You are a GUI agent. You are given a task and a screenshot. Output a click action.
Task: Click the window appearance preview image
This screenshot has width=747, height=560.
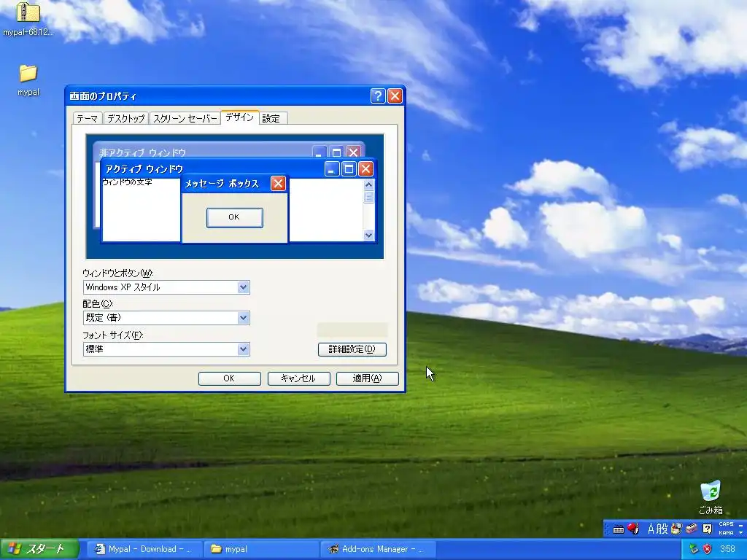click(x=234, y=196)
